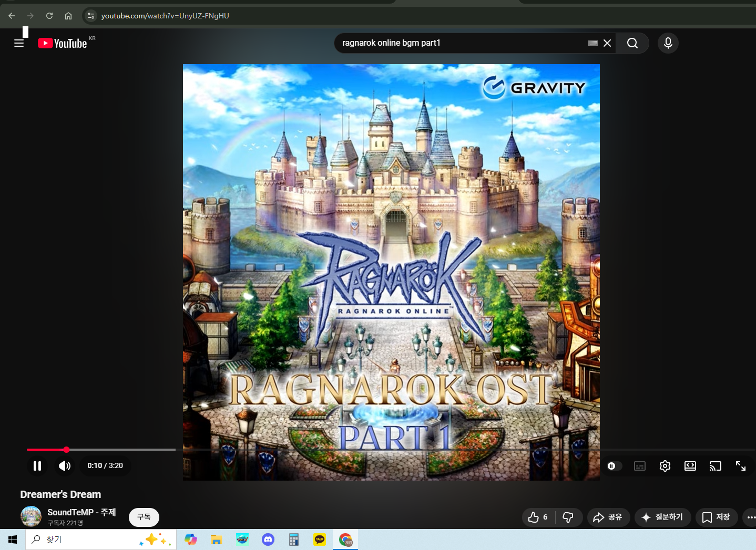Clear the search box text
The height and width of the screenshot is (550, 756).
pyautogui.click(x=607, y=43)
